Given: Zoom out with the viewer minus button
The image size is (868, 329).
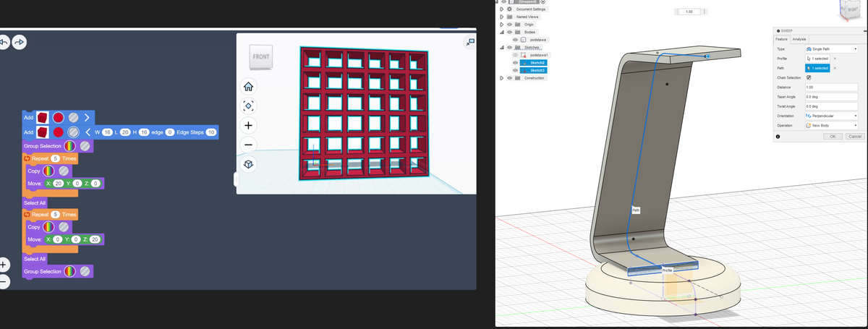Looking at the screenshot, I should coord(248,145).
